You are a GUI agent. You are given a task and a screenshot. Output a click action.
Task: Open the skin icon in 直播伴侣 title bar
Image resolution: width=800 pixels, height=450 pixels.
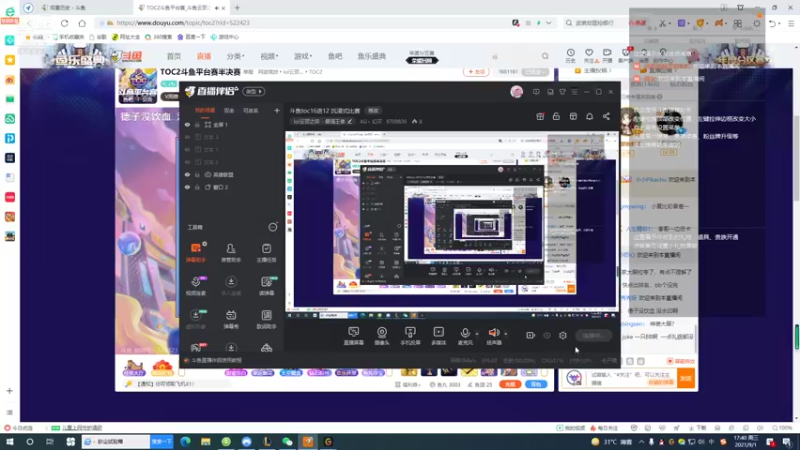pyautogui.click(x=562, y=92)
